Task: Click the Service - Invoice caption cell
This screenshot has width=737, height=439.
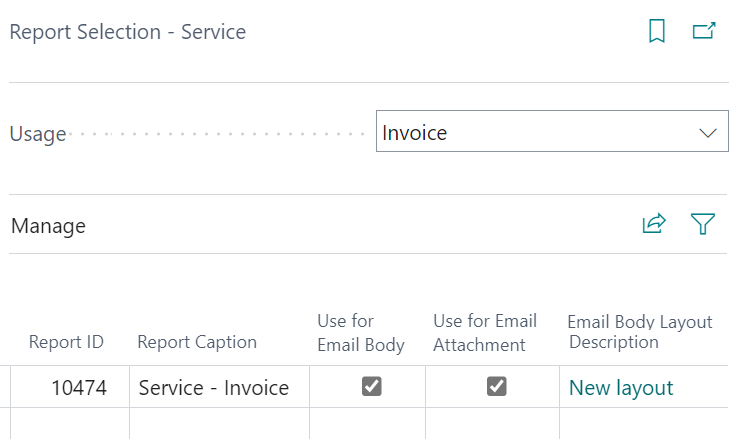Action: click(x=214, y=388)
